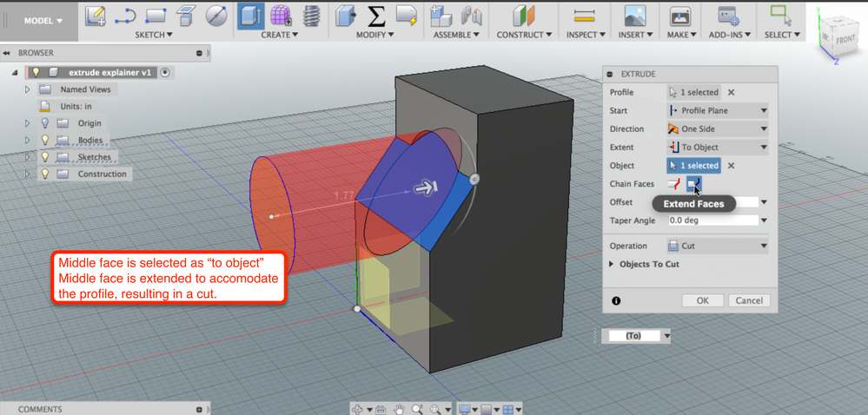868x415 pixels.
Task: Select the Joint tool icon
Action: pos(472,16)
